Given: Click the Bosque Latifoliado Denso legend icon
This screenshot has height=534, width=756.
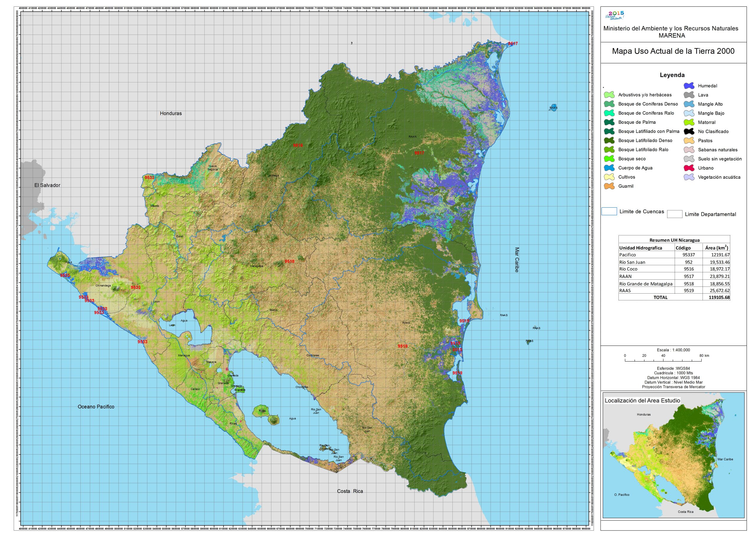Looking at the screenshot, I should pyautogui.click(x=609, y=141).
